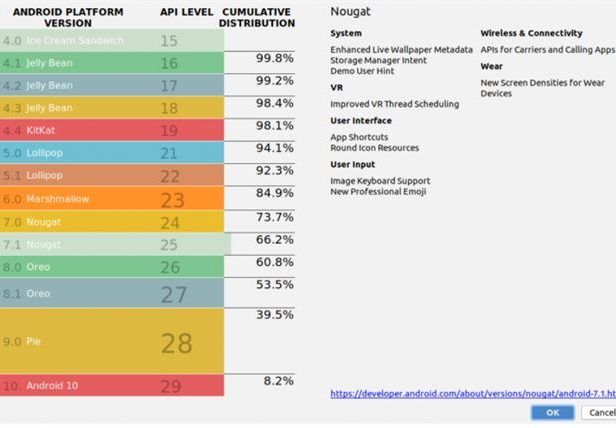Select the 4.0 Ice Cream Sandwich row
This screenshot has height=428, width=616.
(112, 40)
